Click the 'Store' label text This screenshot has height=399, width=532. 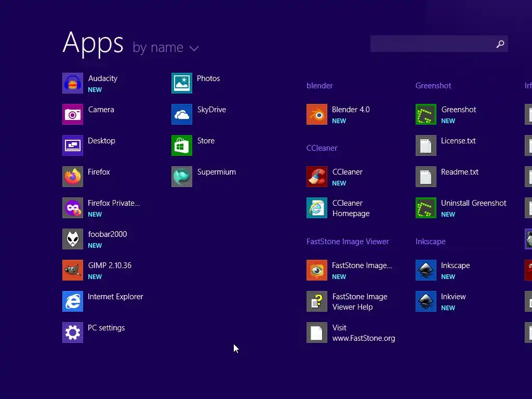pyautogui.click(x=206, y=141)
